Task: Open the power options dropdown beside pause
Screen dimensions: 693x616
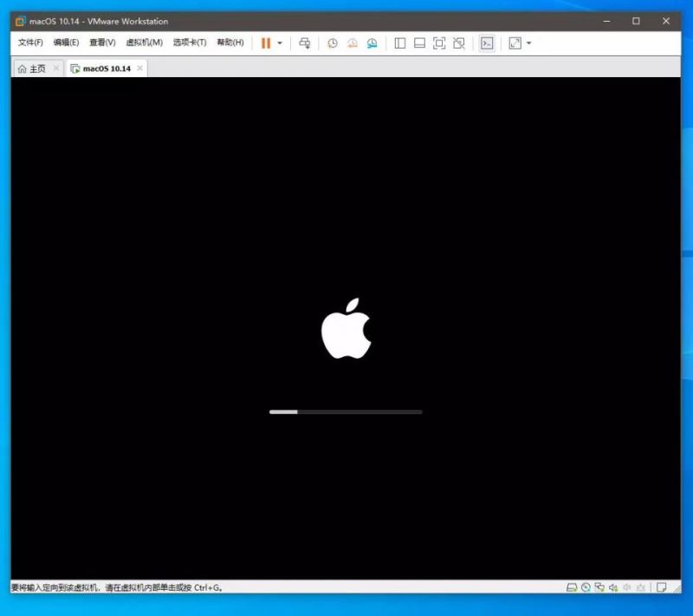Action: click(x=280, y=43)
